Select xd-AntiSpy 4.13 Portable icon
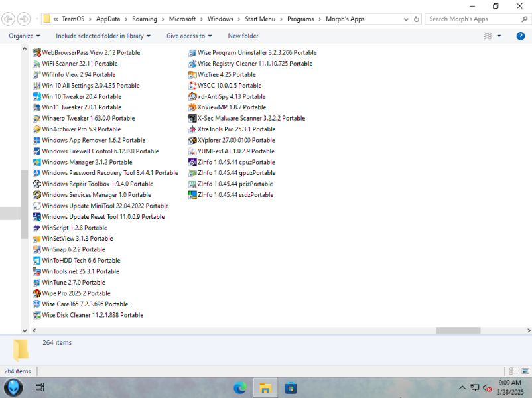532x398 pixels. click(192, 97)
